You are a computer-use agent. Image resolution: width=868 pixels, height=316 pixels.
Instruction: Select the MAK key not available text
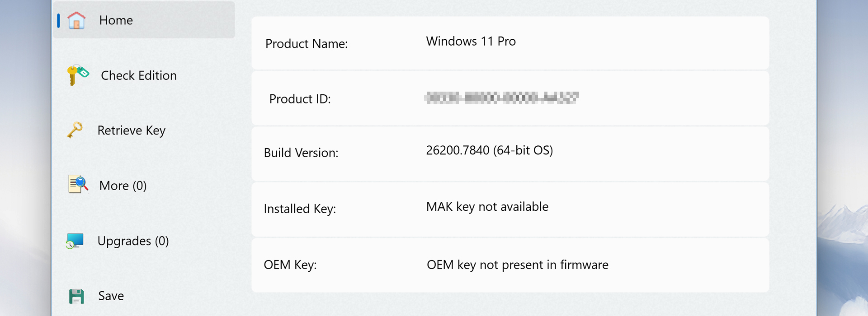click(x=487, y=207)
